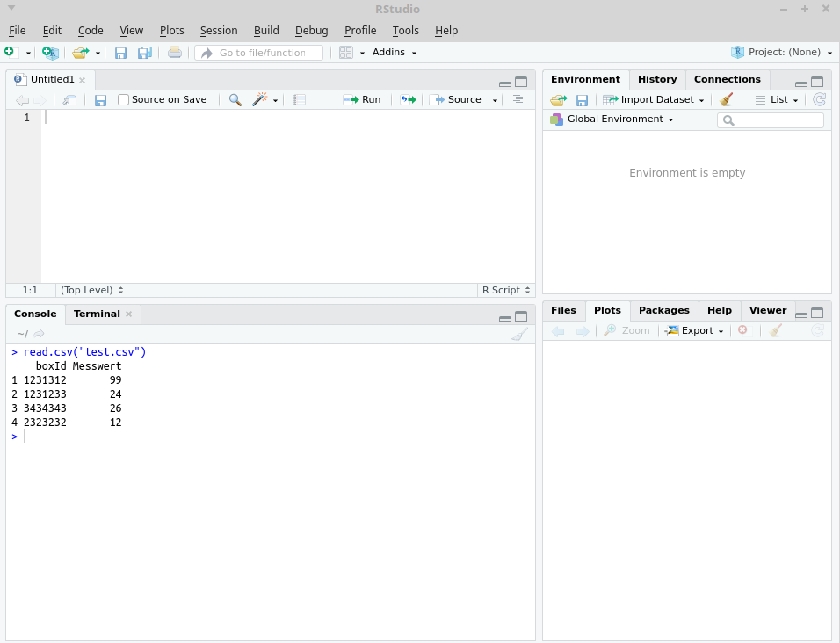Click the code tools magic wand icon

coord(260,99)
